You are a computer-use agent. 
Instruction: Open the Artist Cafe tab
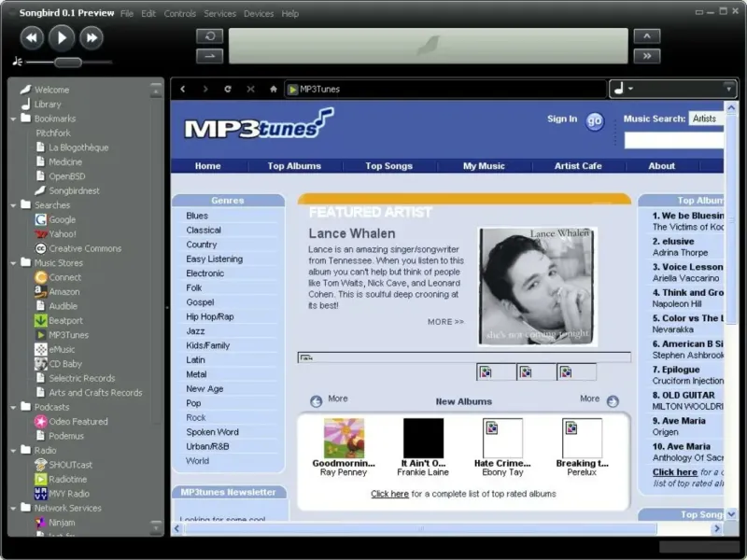tap(578, 166)
